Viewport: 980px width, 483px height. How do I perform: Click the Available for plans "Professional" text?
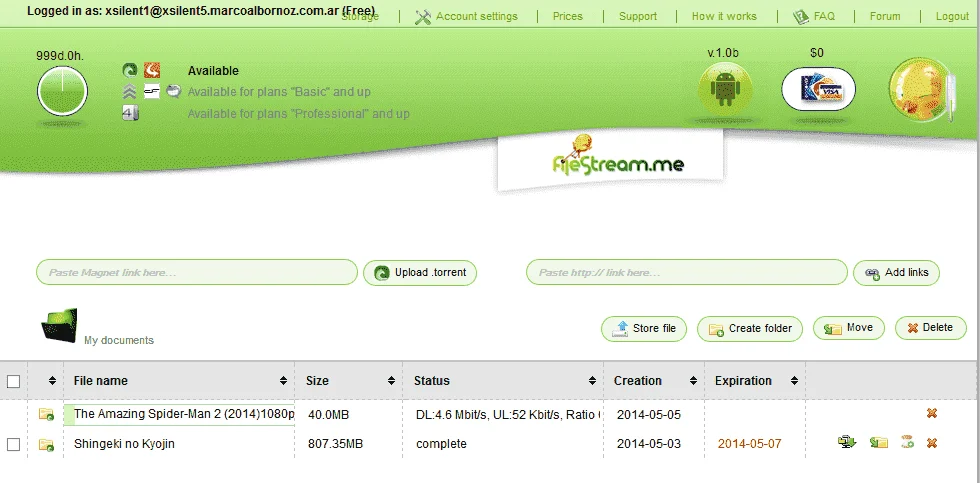coord(299,114)
